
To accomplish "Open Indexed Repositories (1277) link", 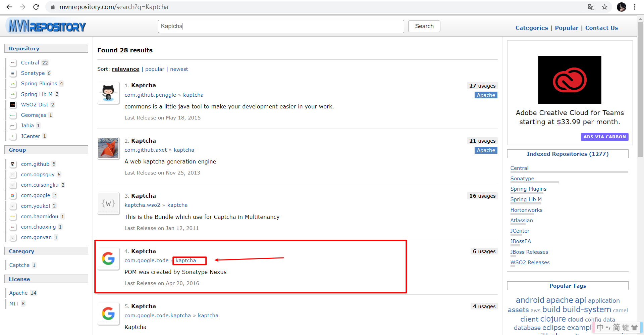I will 568,154.
